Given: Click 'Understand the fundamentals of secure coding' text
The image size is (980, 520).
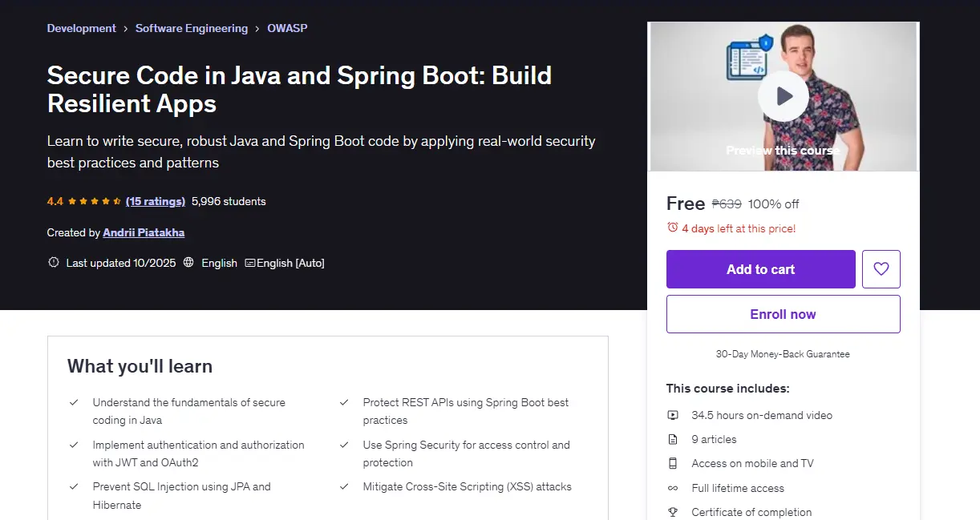Looking at the screenshot, I should 189,411.
